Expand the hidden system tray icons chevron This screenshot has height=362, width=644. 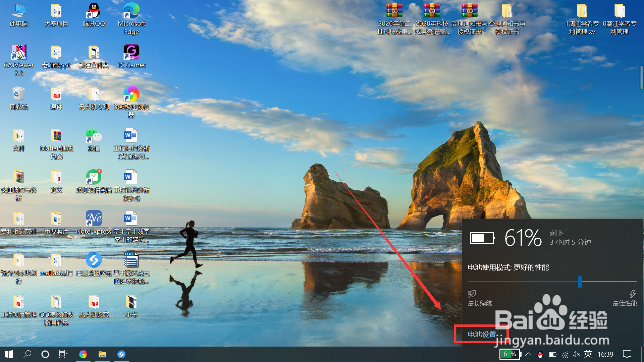528,354
